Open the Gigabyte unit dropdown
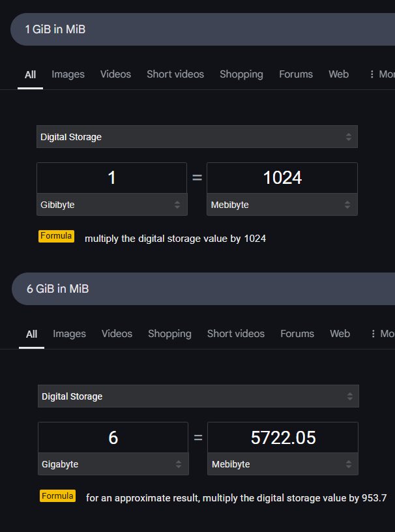This screenshot has width=395, height=532. click(113, 464)
